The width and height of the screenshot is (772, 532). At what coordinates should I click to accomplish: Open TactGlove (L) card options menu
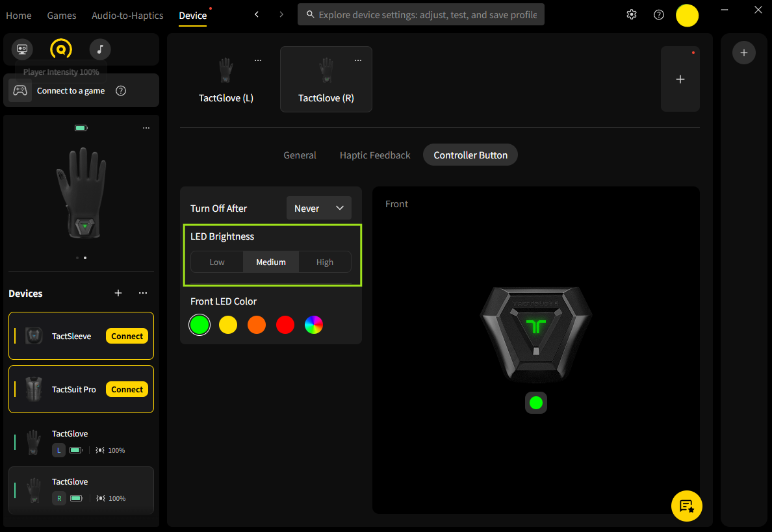coord(258,60)
